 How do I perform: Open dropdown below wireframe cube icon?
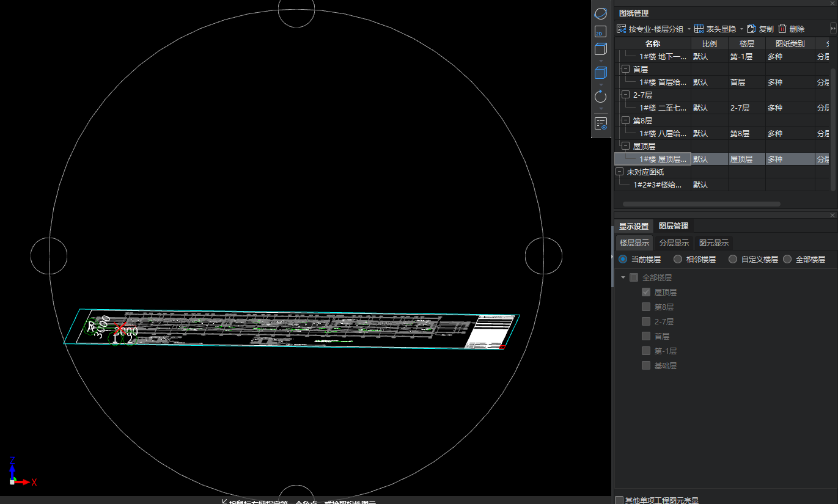point(600,61)
